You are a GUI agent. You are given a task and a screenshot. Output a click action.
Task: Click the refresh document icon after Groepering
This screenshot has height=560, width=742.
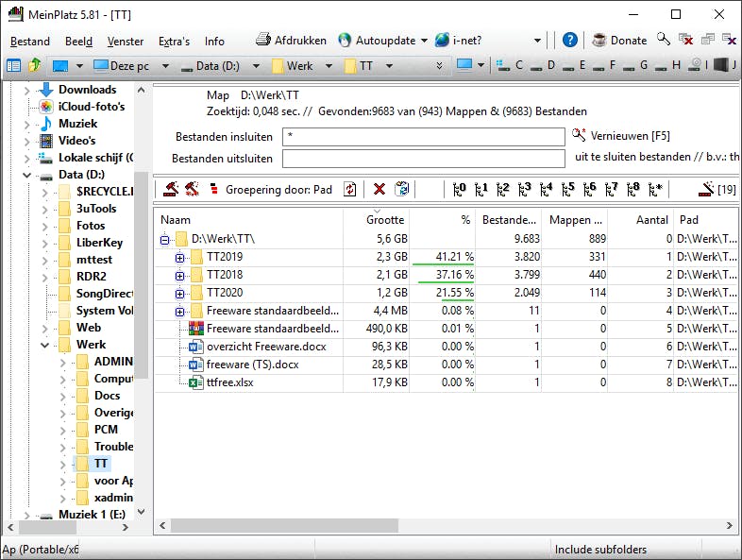pyautogui.click(x=349, y=190)
